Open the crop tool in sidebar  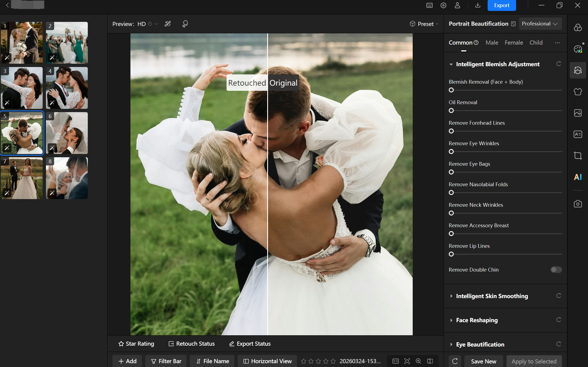578,156
